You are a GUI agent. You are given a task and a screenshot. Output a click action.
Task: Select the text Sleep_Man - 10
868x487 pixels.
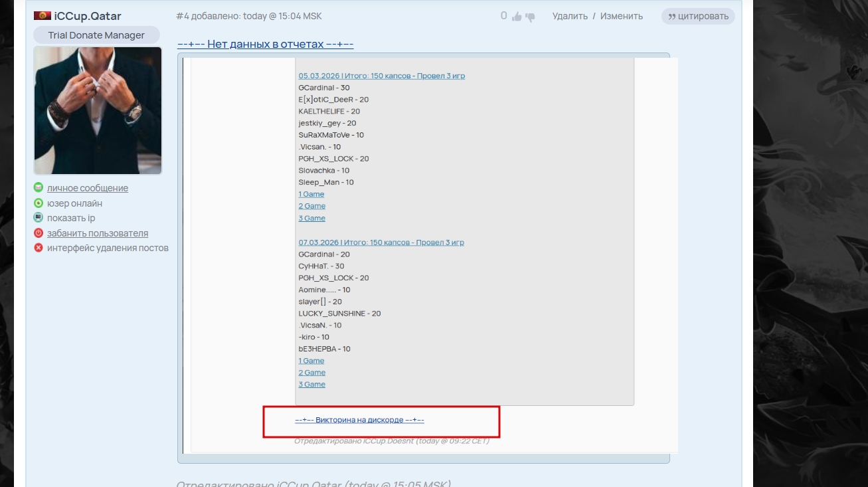coord(326,182)
